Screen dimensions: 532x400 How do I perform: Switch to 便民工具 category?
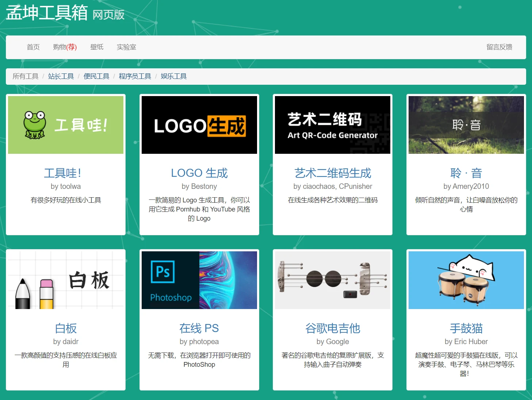tap(96, 76)
